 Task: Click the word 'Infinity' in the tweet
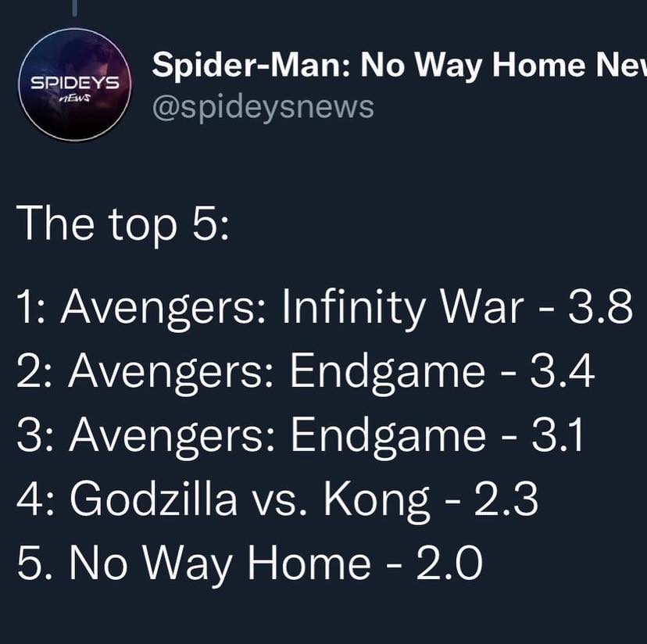353,308
